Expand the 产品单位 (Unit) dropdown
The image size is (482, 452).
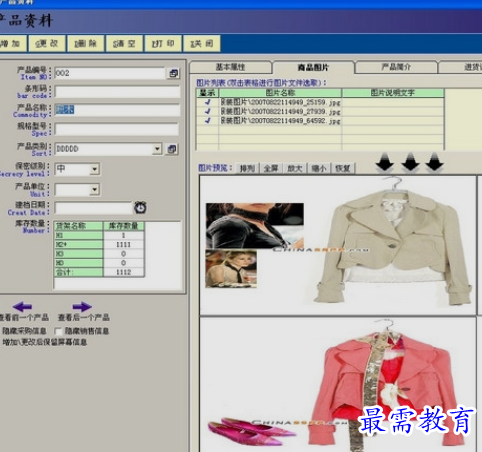(95, 190)
